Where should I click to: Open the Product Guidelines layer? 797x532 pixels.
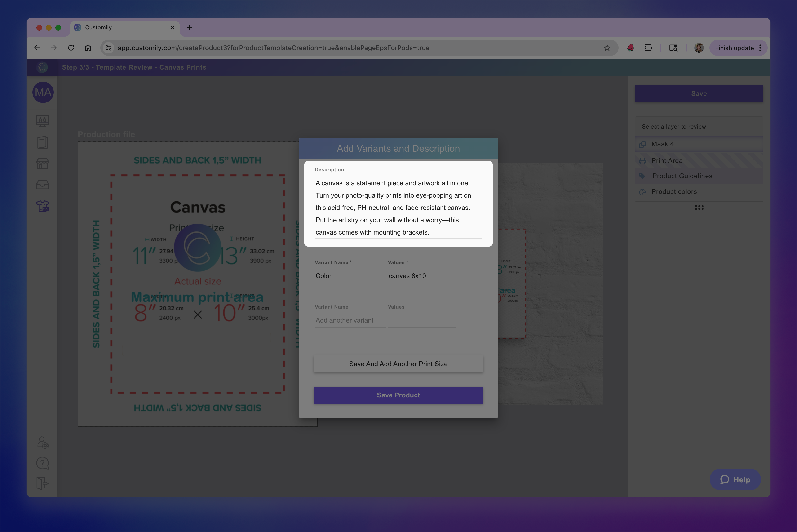[x=699, y=176]
